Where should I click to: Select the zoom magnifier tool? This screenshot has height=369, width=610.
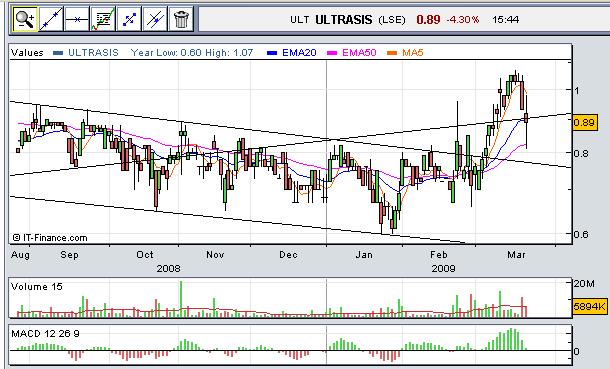[25, 19]
